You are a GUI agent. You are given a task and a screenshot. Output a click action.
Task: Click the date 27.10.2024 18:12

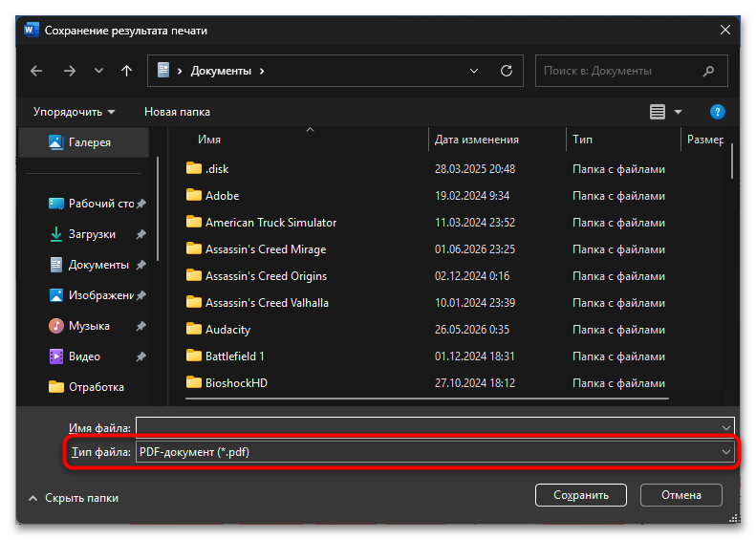pyautogui.click(x=474, y=383)
